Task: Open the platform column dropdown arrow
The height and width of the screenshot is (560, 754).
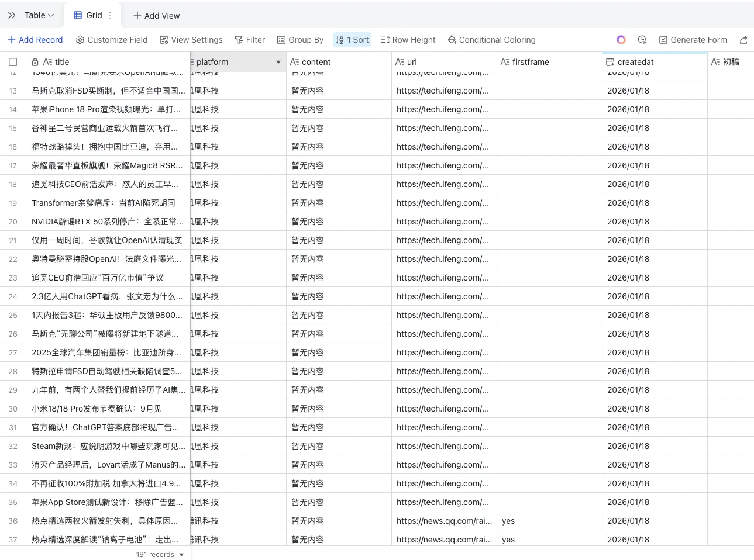Action: (x=278, y=62)
